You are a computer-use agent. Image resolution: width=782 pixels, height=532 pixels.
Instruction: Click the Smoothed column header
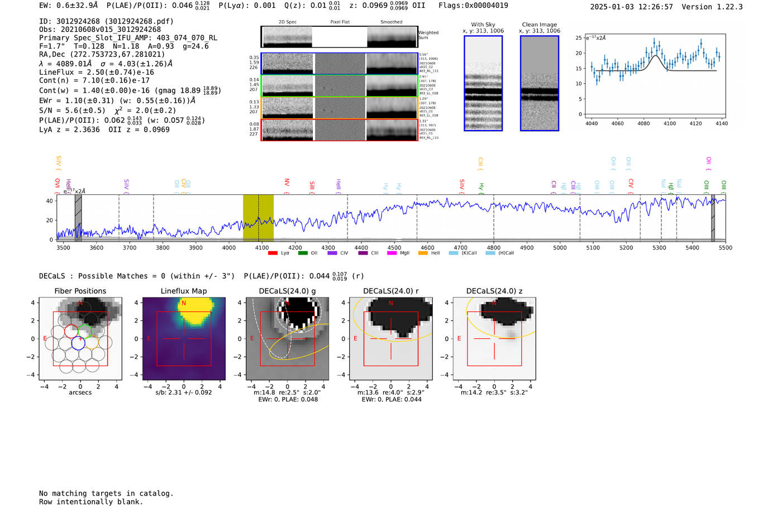[x=391, y=22]
